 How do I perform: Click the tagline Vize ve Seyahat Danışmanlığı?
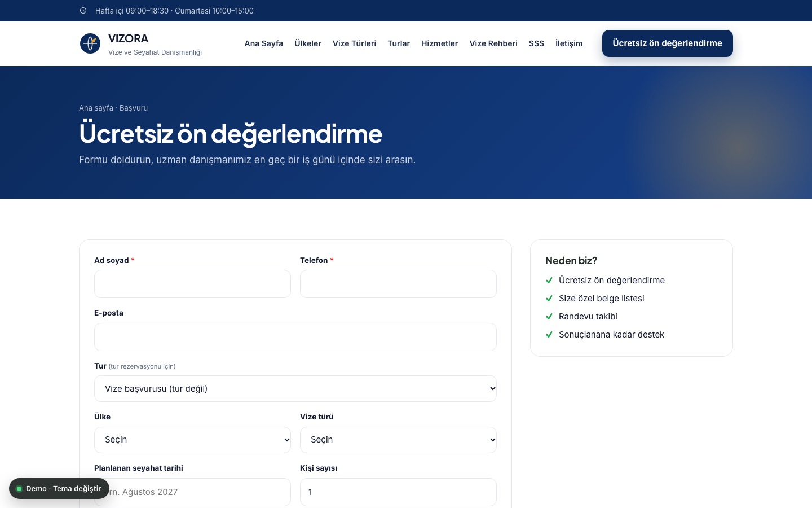pos(155,52)
